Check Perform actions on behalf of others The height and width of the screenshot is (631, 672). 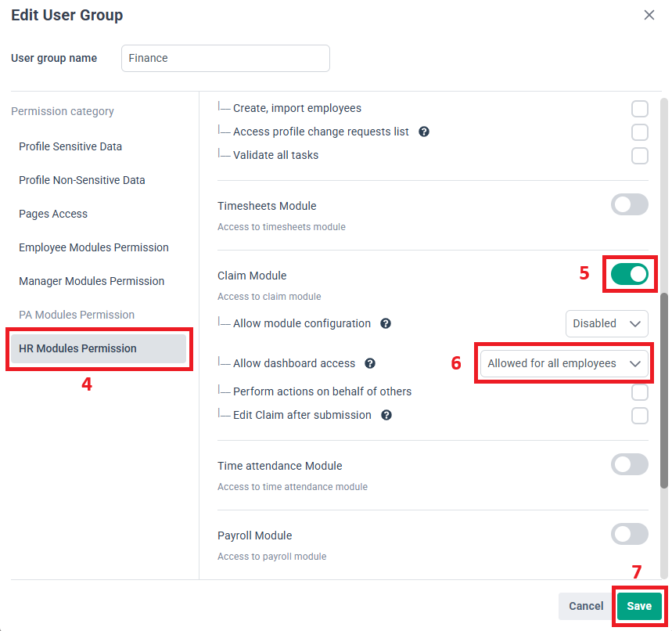(x=639, y=392)
